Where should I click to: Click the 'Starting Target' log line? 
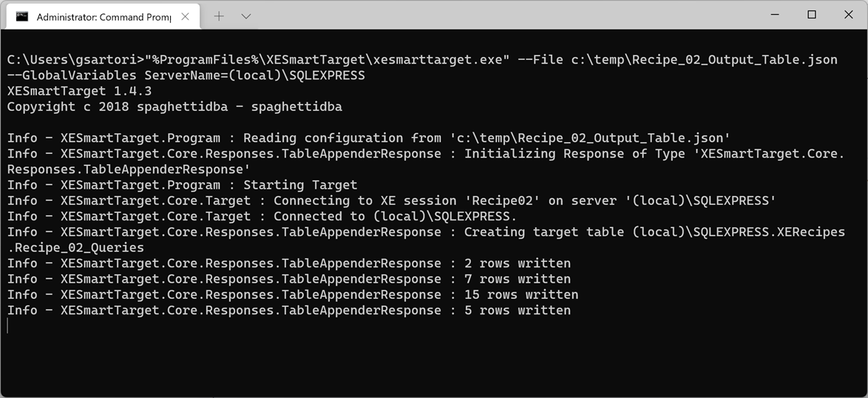[x=182, y=185]
